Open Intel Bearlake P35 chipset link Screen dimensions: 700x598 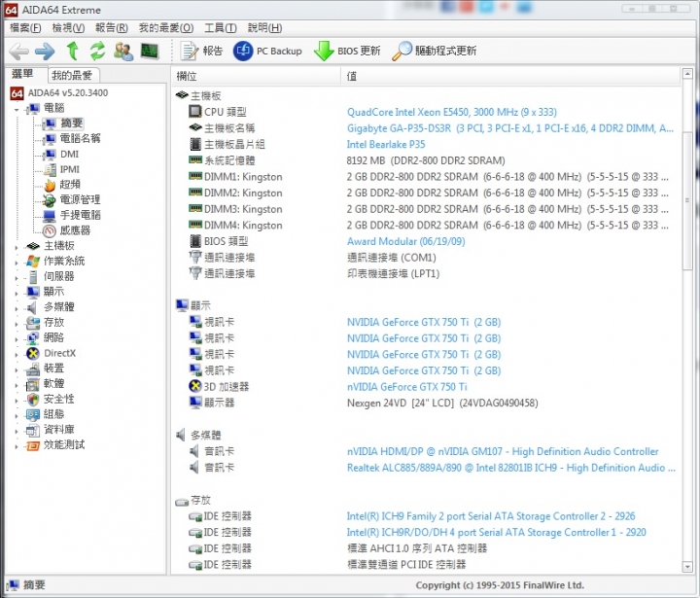pyautogui.click(x=386, y=144)
